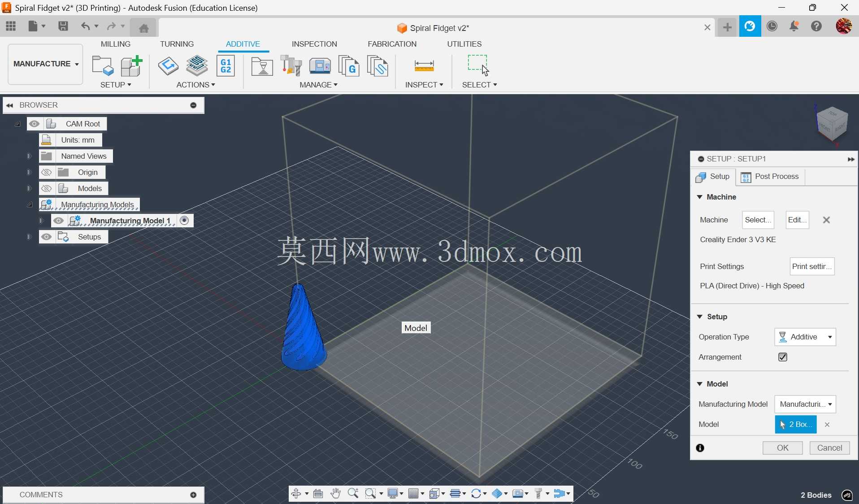Screen dimensions: 859x504
Task: Show the hidden Origin folder
Action: coord(46,172)
